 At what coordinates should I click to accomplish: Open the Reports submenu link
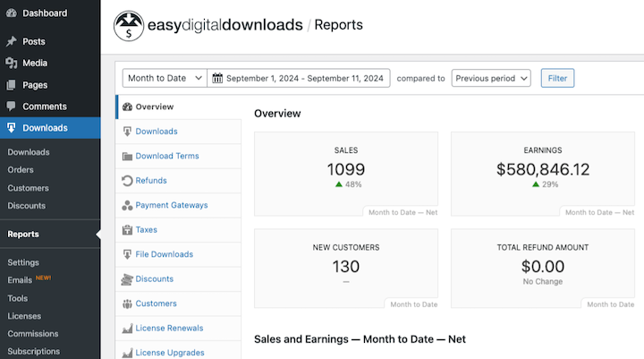coord(23,234)
